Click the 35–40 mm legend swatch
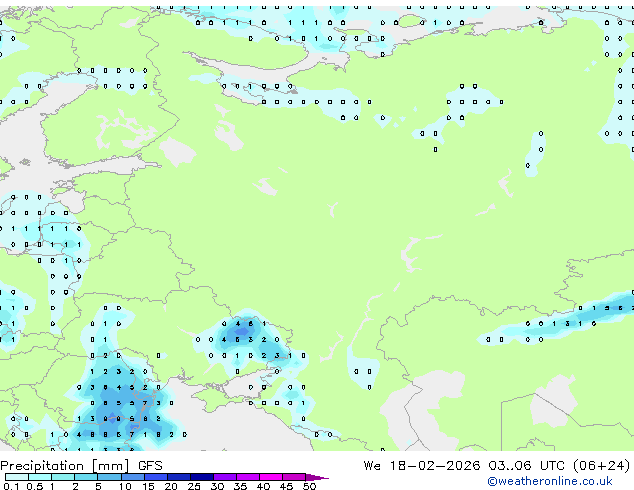Screen dimensions: 634x490 pyautogui.click(x=248, y=477)
